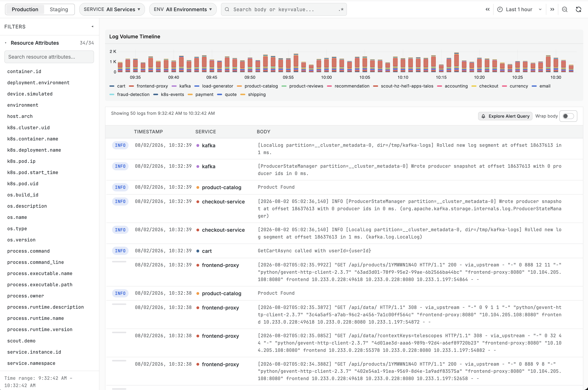
Task: Collapse the Filters panel arrow
Action: point(92,26)
